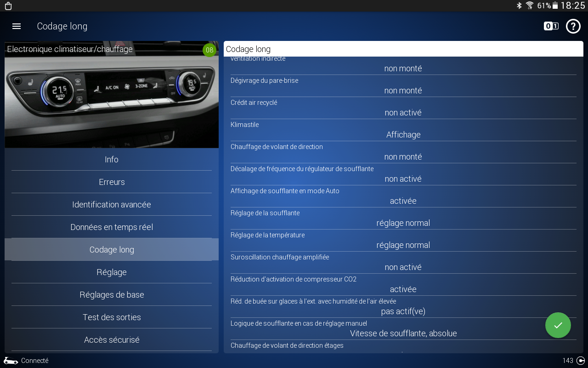Change Ventilation indirecte value non monté
Viewport: 588px width, 368px height.
(x=403, y=69)
